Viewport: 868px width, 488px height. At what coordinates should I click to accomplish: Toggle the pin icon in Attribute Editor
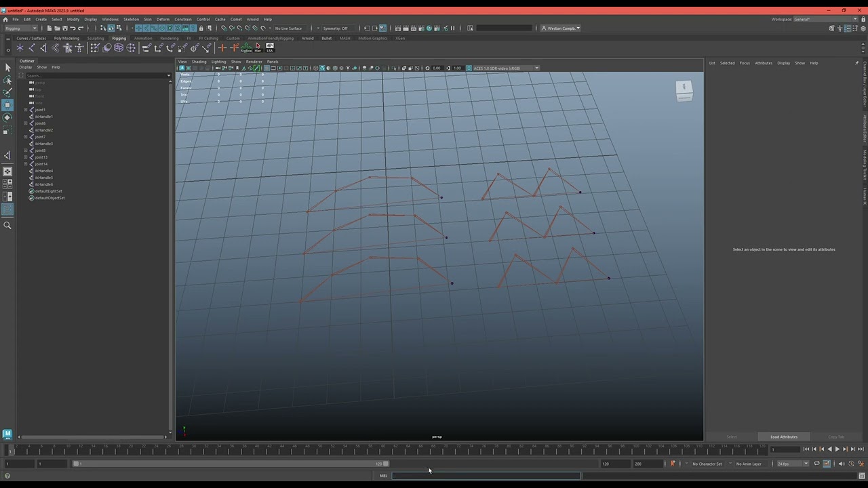coord(856,63)
